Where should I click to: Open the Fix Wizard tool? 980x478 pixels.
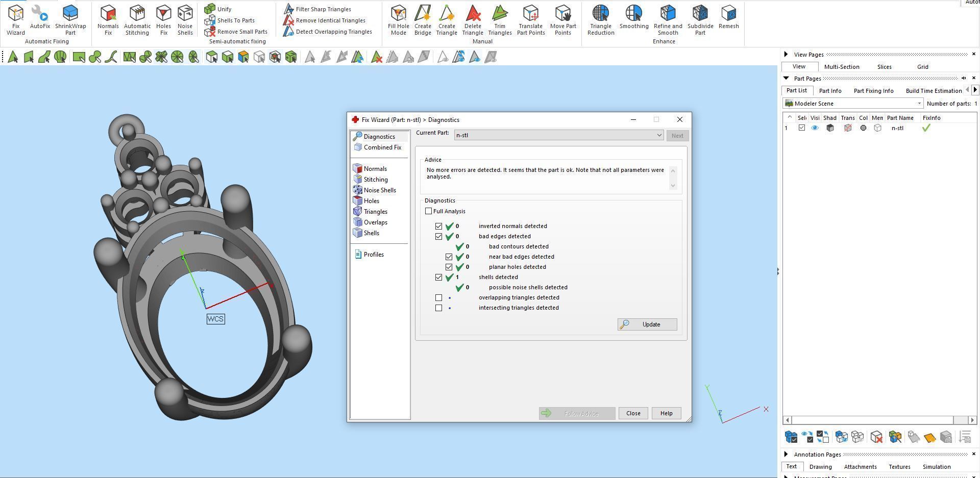(x=16, y=20)
